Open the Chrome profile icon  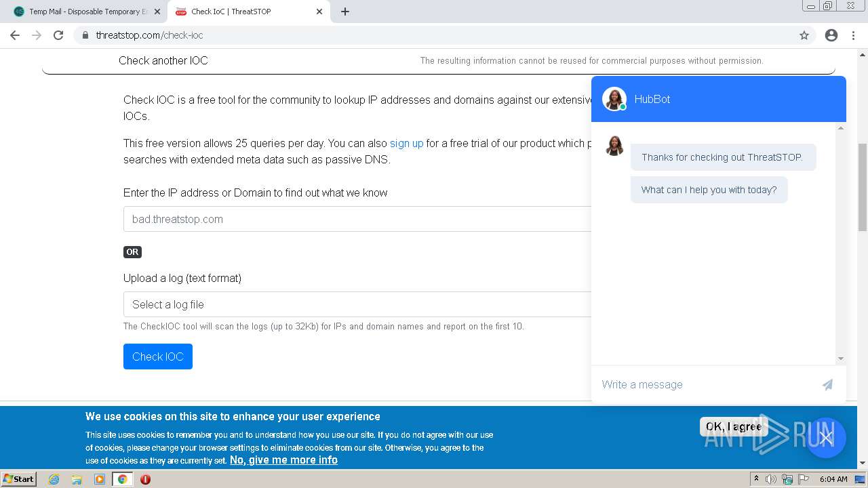831,35
